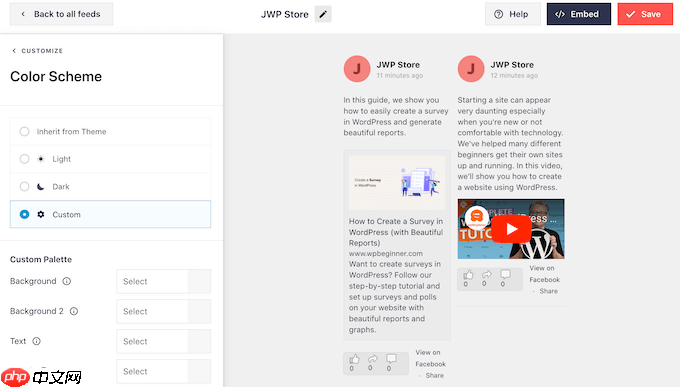Click like icon on the survey post

pos(354,359)
